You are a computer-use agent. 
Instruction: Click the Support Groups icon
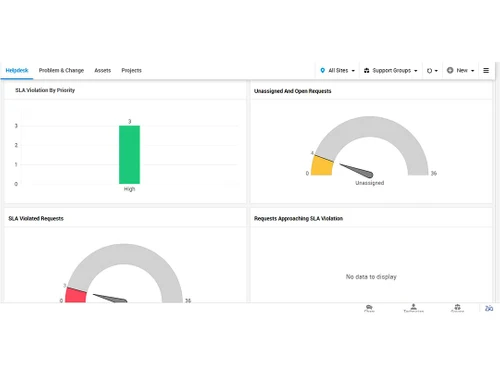[366, 70]
